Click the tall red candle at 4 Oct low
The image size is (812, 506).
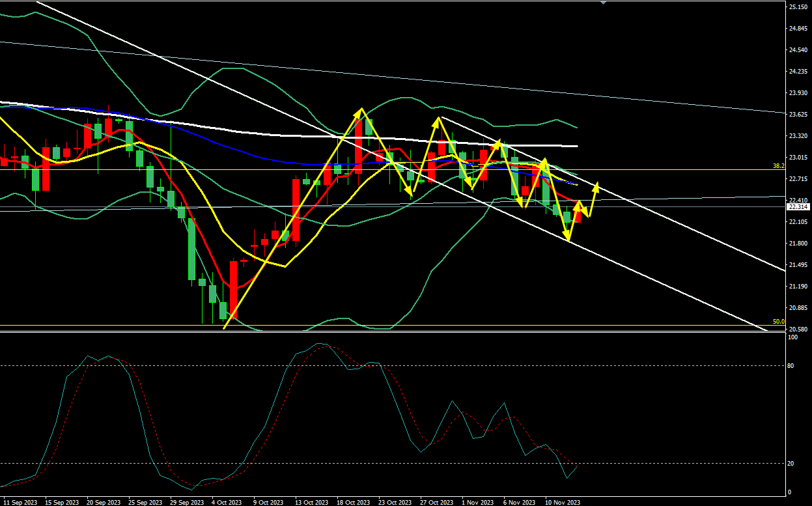233,288
